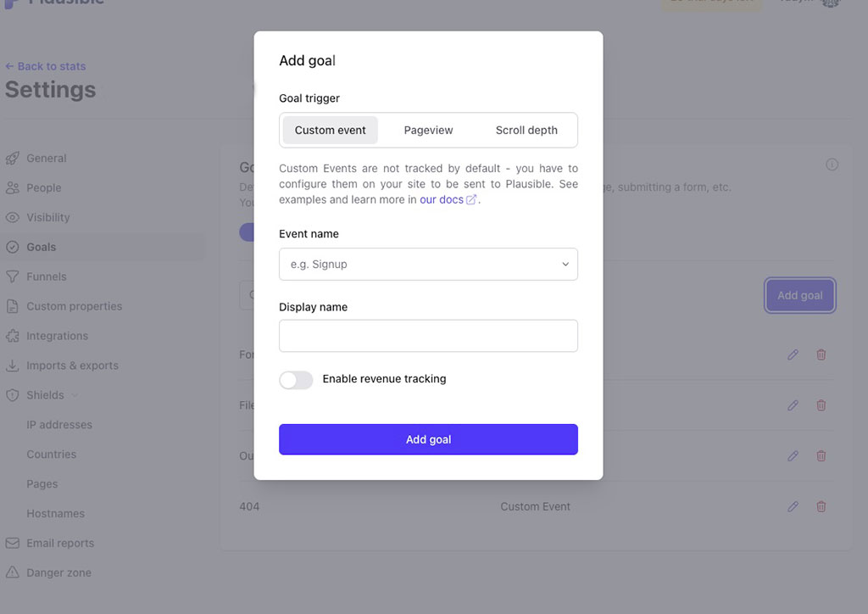Select the Integrations sidebar icon
868x614 pixels.
click(x=14, y=336)
